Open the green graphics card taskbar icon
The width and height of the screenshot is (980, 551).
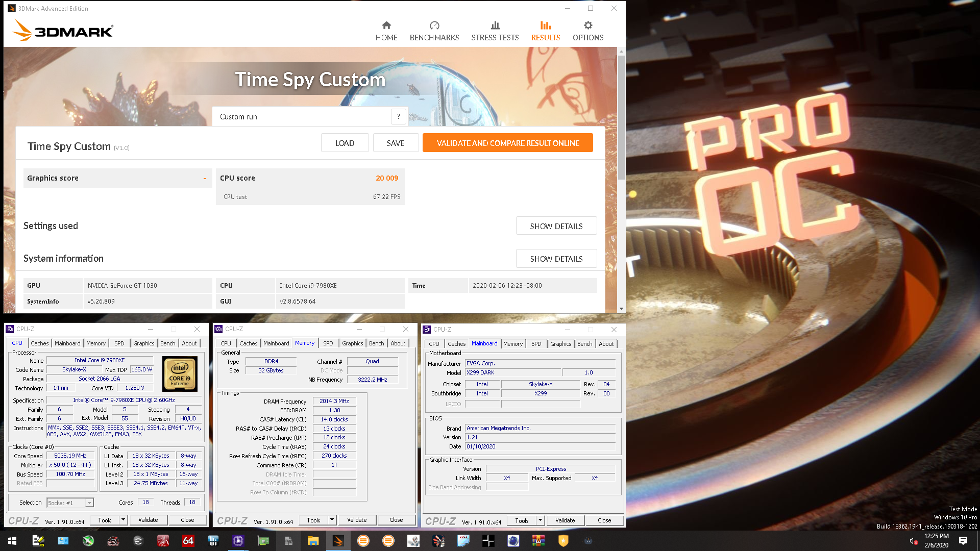point(263,541)
